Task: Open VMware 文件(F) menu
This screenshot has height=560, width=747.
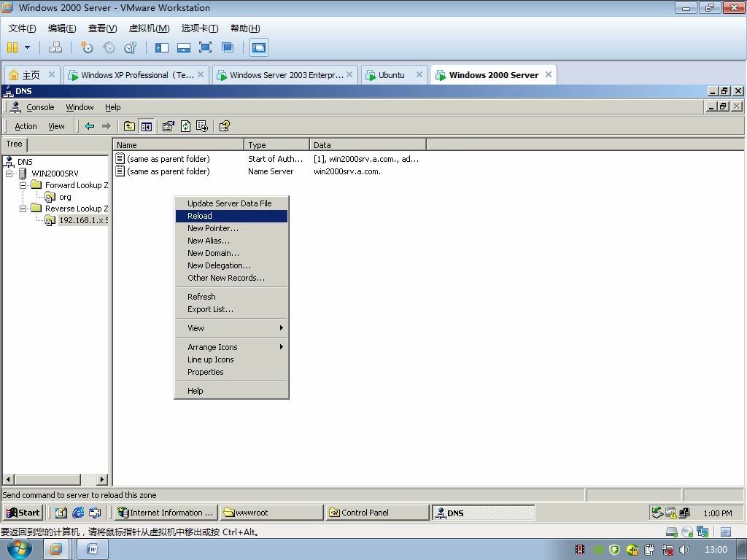Action: pyautogui.click(x=23, y=28)
